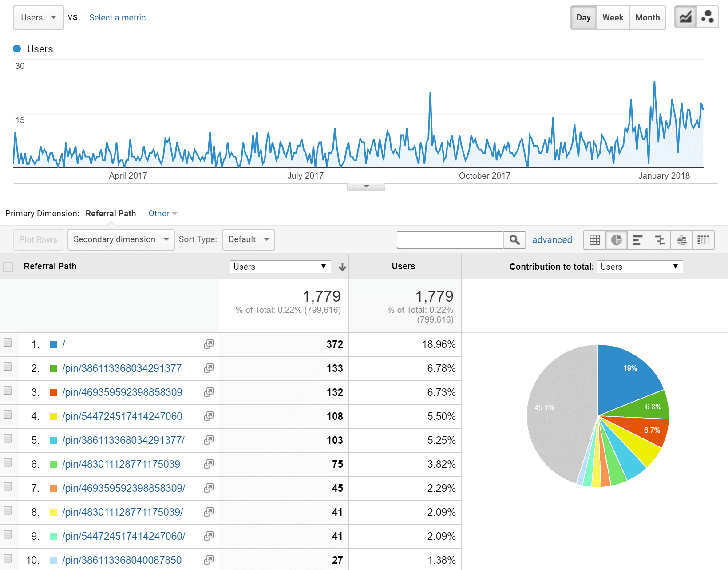Switch graph granularity to Week
728x570 pixels.
[613, 17]
